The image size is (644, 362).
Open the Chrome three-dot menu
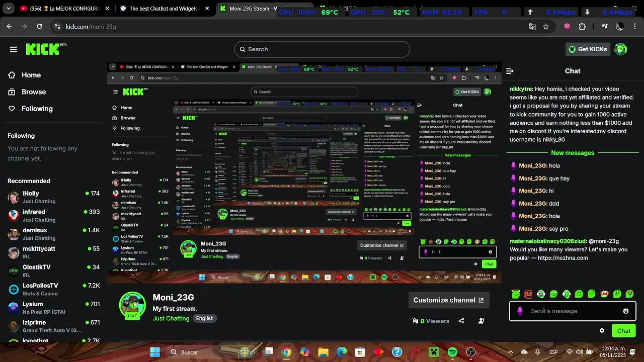tap(635, 27)
